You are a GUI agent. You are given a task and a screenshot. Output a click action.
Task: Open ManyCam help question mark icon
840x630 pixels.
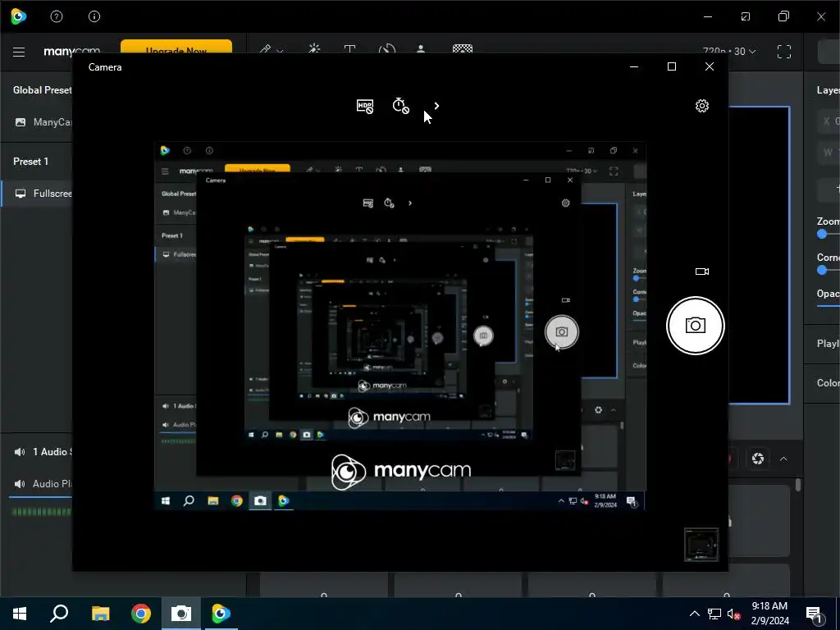(x=57, y=16)
